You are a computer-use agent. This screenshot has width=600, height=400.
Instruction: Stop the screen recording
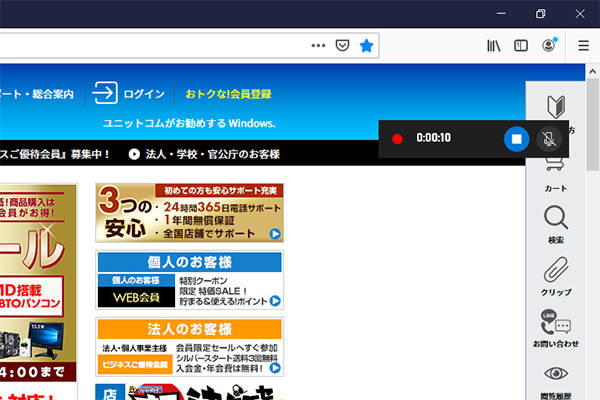516,139
